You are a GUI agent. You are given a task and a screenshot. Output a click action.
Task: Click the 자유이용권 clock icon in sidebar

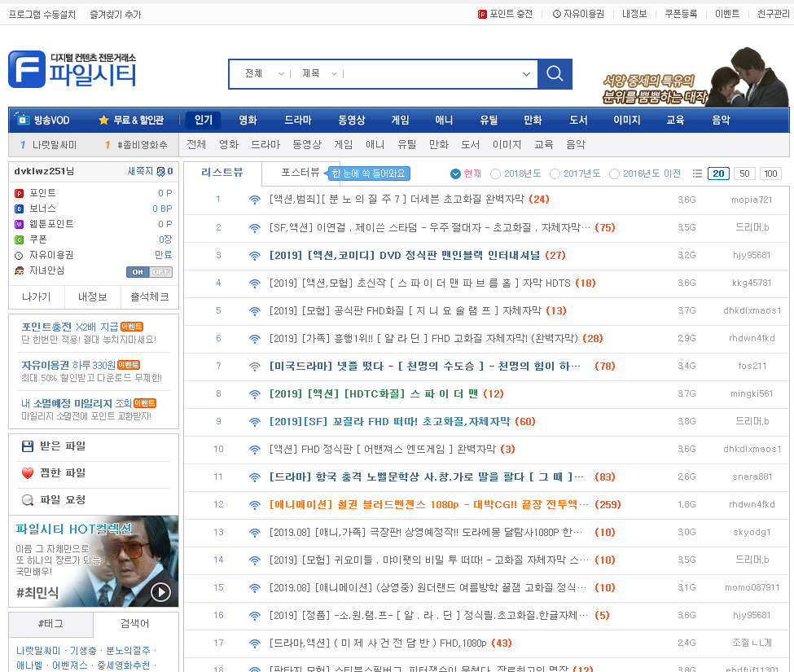pyautogui.click(x=20, y=255)
